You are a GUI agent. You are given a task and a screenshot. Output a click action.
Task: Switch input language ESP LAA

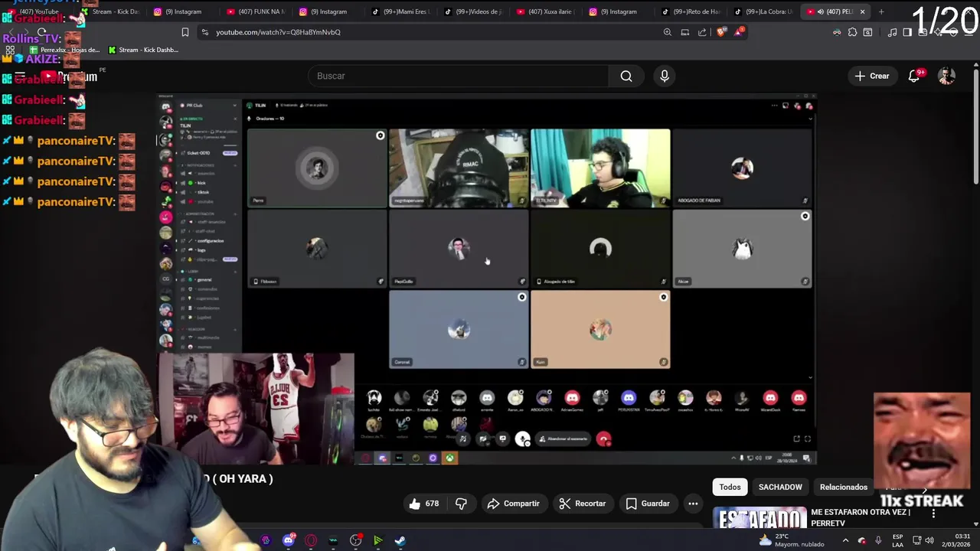897,540
